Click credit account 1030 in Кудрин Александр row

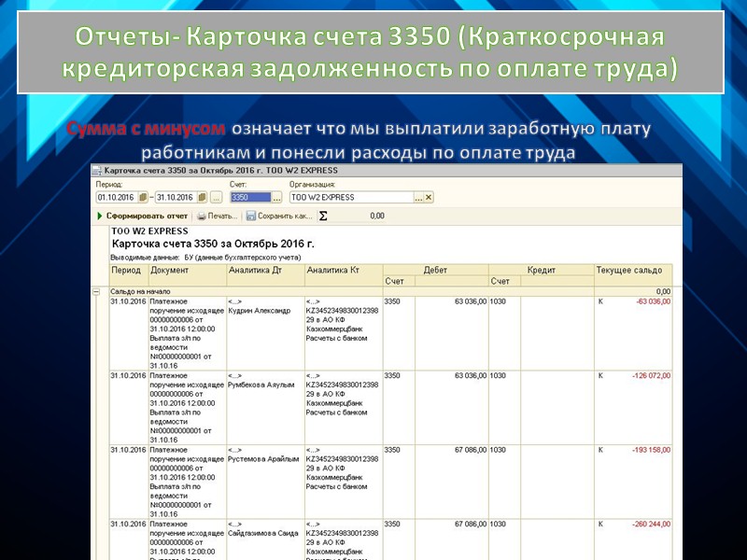(x=498, y=301)
